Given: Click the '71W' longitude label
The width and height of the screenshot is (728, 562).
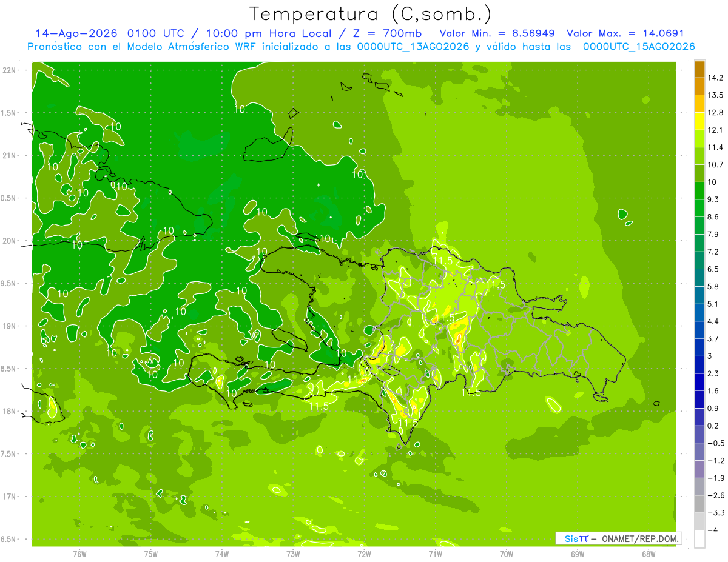Looking at the screenshot, I should click(435, 554).
